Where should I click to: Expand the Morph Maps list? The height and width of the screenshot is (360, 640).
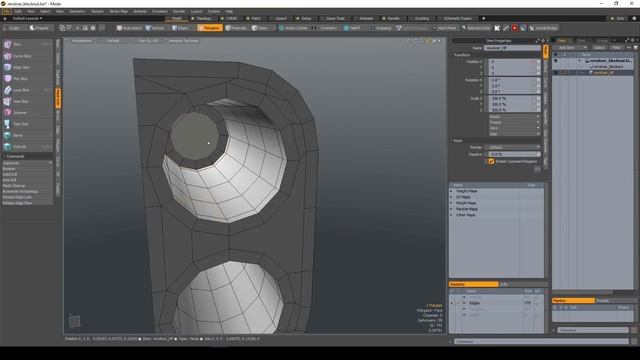[x=452, y=203]
